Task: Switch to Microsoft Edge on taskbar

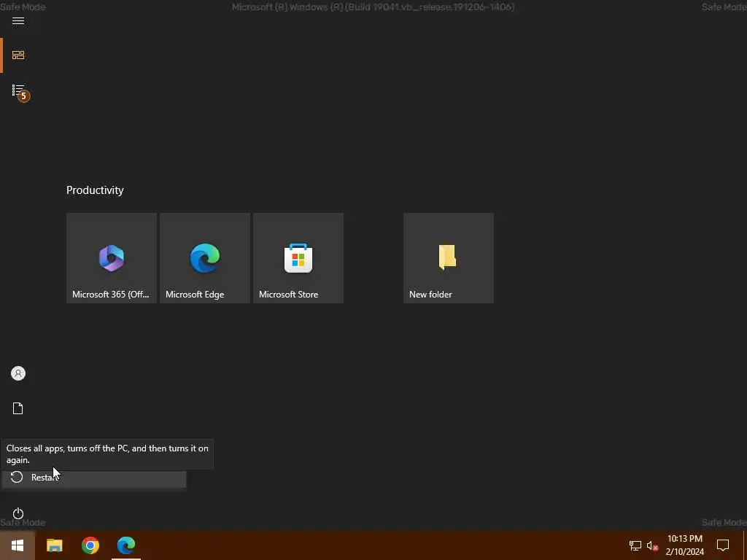Action: [x=126, y=545]
